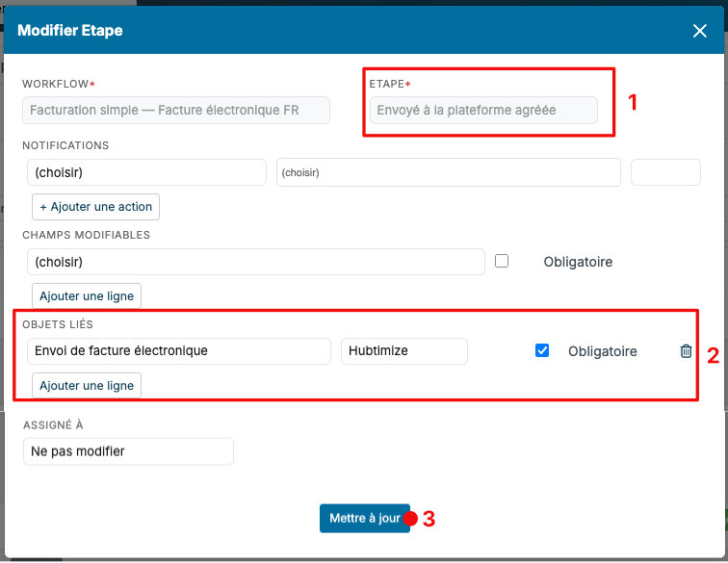Click the Mettre à jour button
Image resolution: width=728 pixels, height=563 pixels.
click(364, 518)
